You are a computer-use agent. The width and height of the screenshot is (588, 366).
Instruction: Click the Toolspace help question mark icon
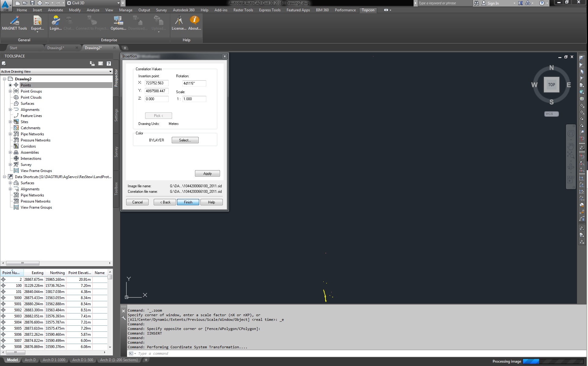click(108, 64)
